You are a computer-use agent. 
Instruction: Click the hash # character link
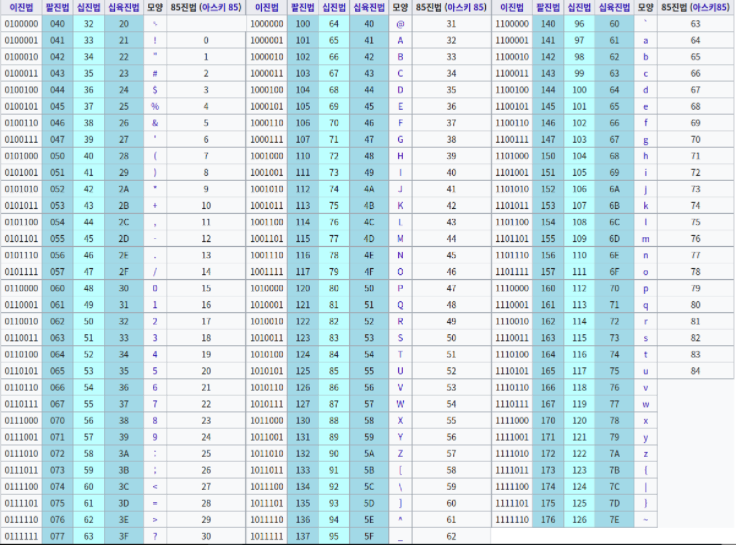(x=155, y=74)
